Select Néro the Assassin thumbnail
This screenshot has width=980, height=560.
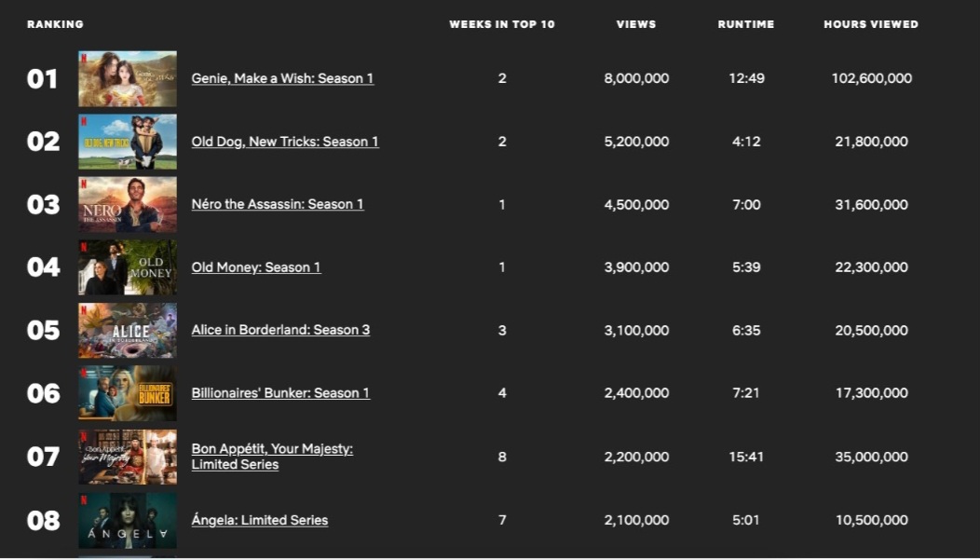tap(128, 205)
